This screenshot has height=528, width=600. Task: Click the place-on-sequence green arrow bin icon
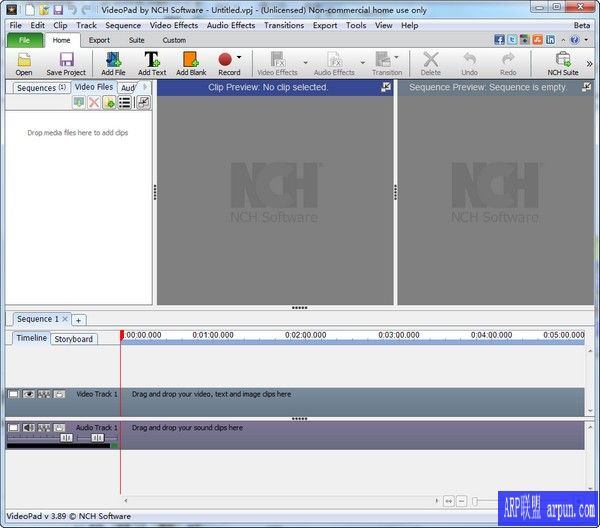coord(79,103)
